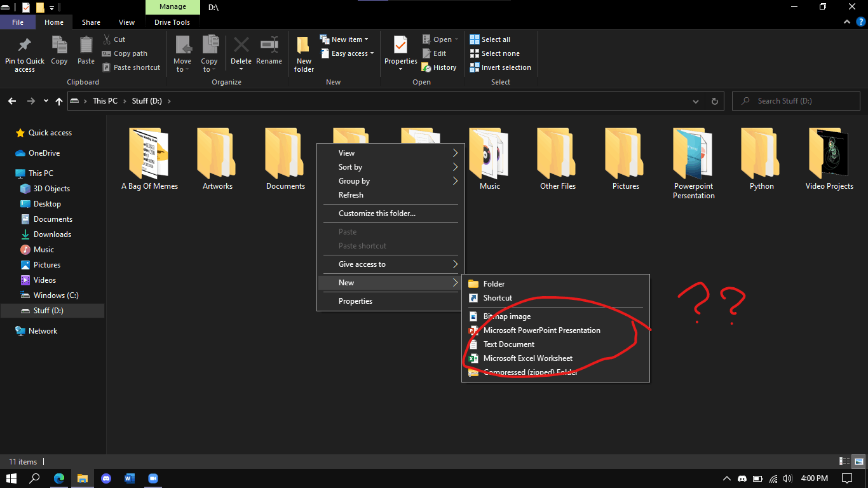Create new Text Document

coord(555,344)
